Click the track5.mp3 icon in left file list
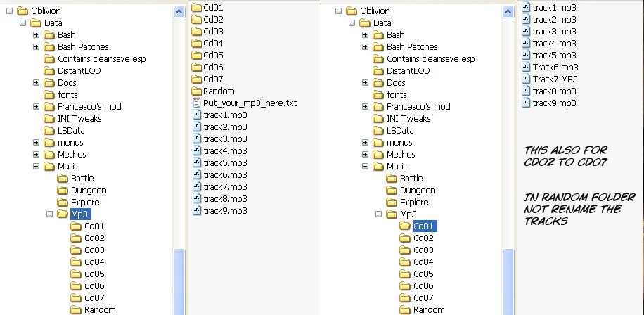Image resolution: width=644 pixels, height=315 pixels. [x=197, y=162]
